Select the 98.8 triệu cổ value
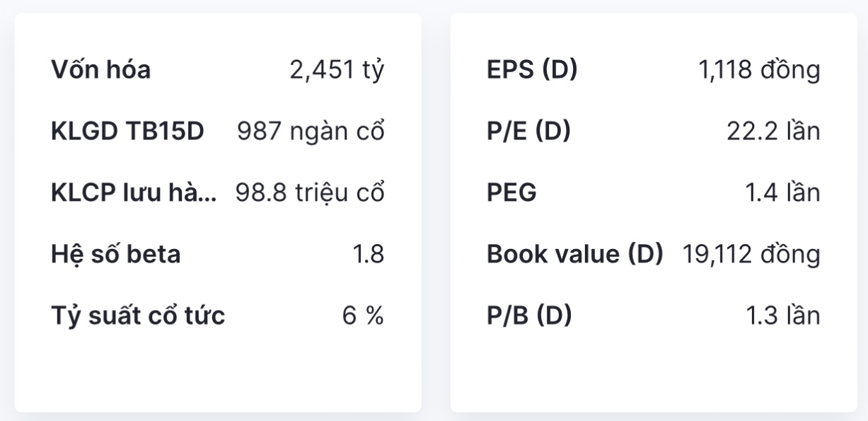 pos(310,193)
